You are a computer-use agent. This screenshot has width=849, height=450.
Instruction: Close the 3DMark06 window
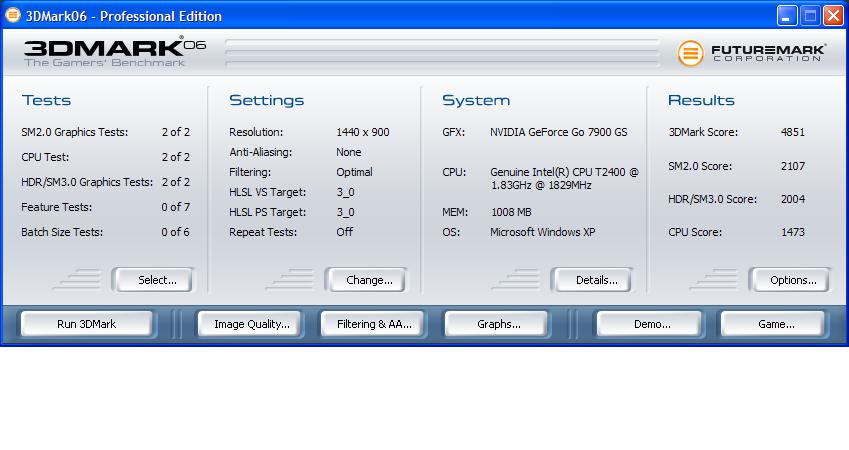[833, 16]
